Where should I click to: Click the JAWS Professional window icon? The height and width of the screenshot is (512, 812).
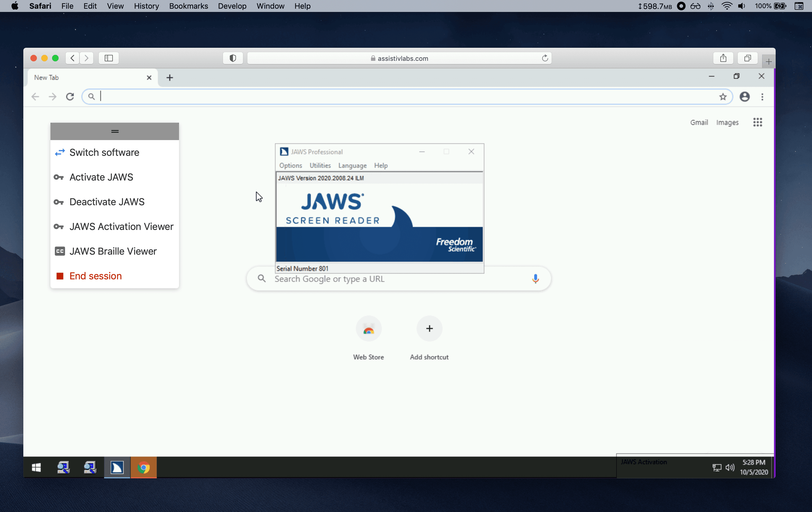[x=284, y=151]
